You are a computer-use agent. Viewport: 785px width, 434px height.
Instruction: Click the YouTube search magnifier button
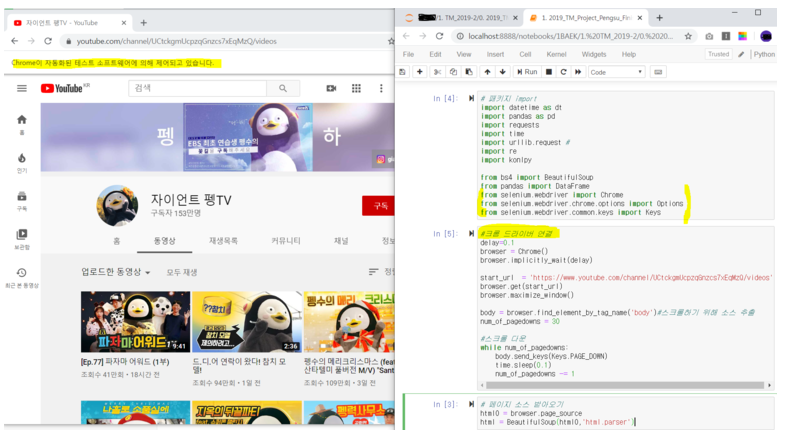click(283, 88)
